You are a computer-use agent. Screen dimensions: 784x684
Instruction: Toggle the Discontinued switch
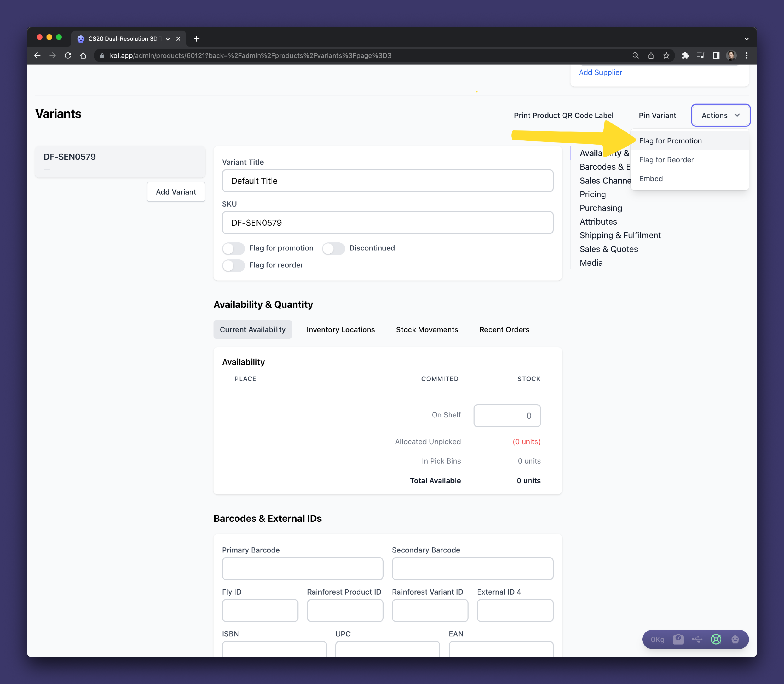(333, 248)
